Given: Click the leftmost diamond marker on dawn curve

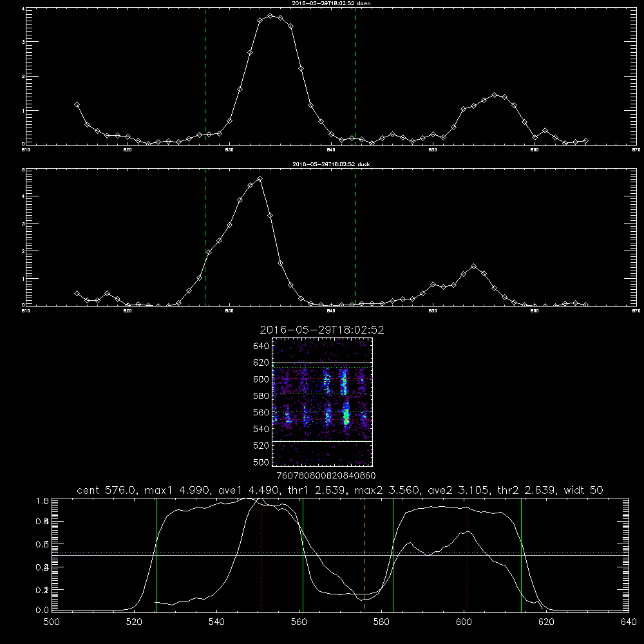Looking at the screenshot, I should coord(77,105).
